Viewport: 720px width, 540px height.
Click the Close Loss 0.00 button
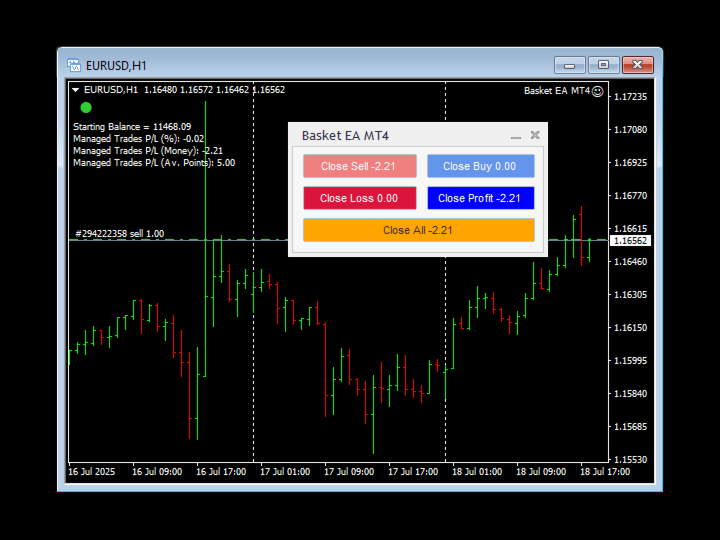point(360,198)
